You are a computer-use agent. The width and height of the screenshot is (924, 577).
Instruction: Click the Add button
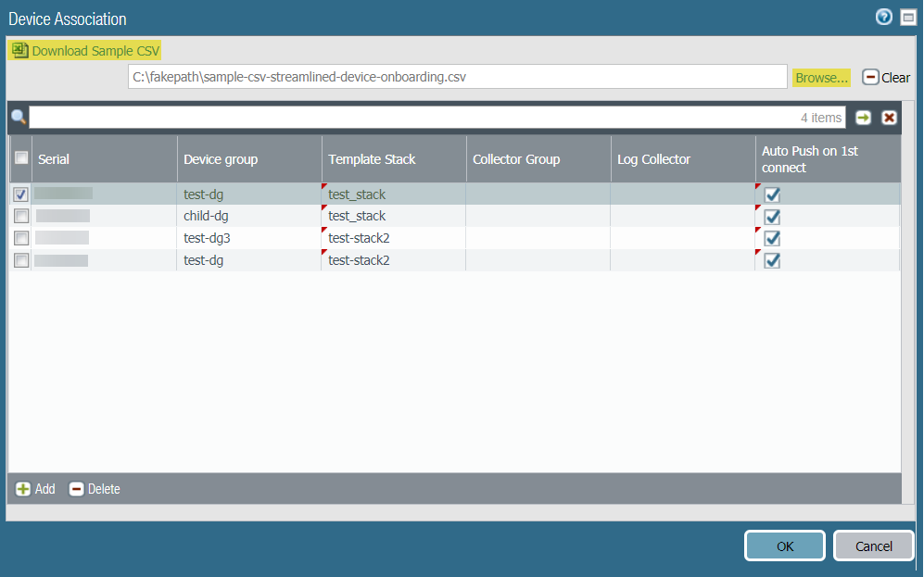[35, 489]
